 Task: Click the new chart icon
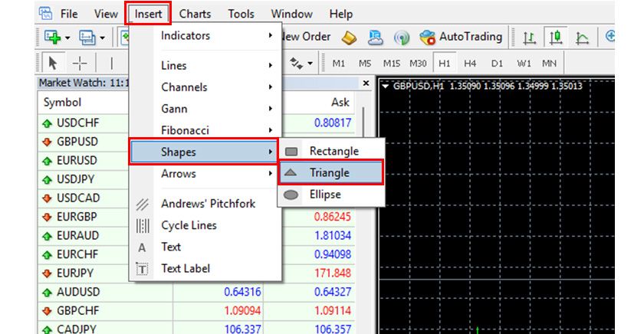coord(53,37)
